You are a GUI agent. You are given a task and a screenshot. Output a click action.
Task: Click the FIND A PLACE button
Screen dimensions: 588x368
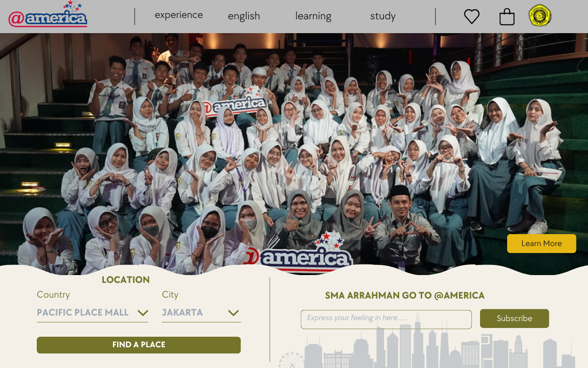(139, 345)
